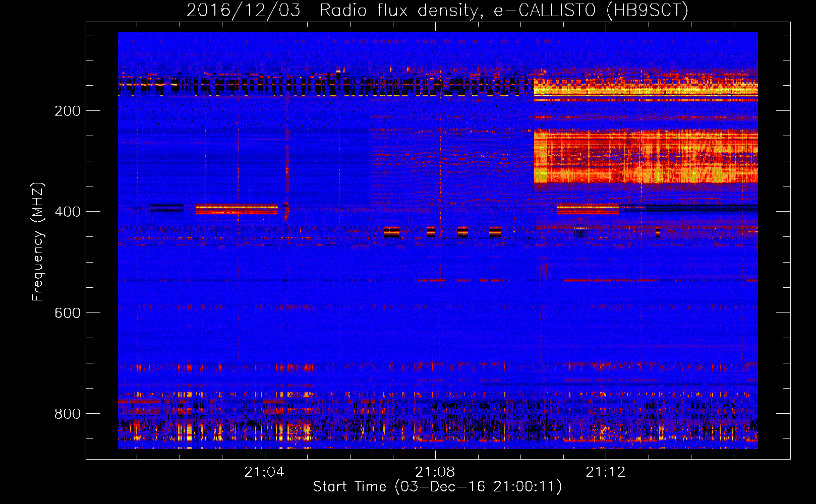Click the '400' frequency tick label
The height and width of the screenshot is (504, 816).
click(68, 212)
